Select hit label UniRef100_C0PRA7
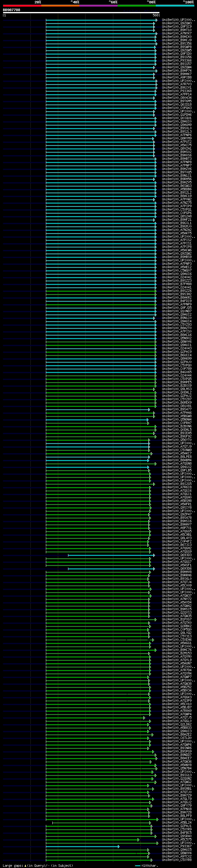The image size is (197, 868). click(x=177, y=423)
